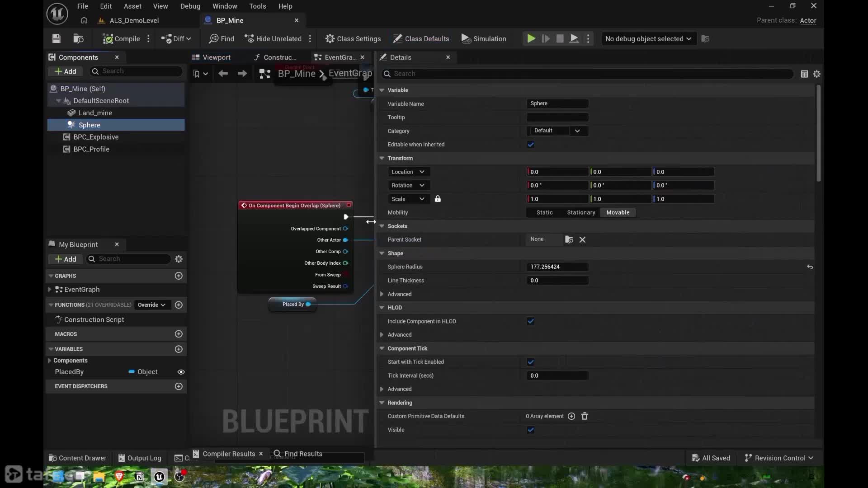Click the Sphere Radius value field
This screenshot has height=488, width=868.
[557, 267]
